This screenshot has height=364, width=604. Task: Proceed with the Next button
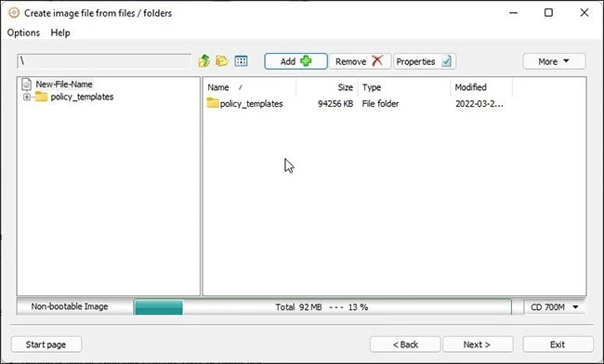click(478, 344)
